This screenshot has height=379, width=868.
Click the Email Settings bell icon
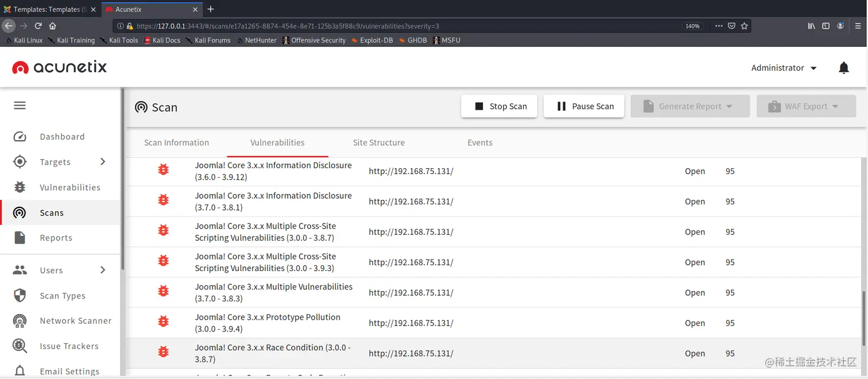point(20,371)
